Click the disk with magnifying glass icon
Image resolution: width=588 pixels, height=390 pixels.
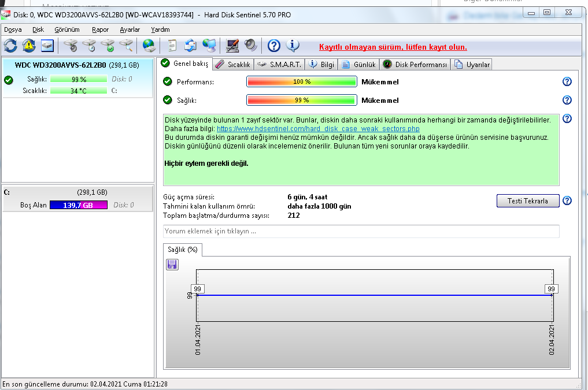(127, 46)
